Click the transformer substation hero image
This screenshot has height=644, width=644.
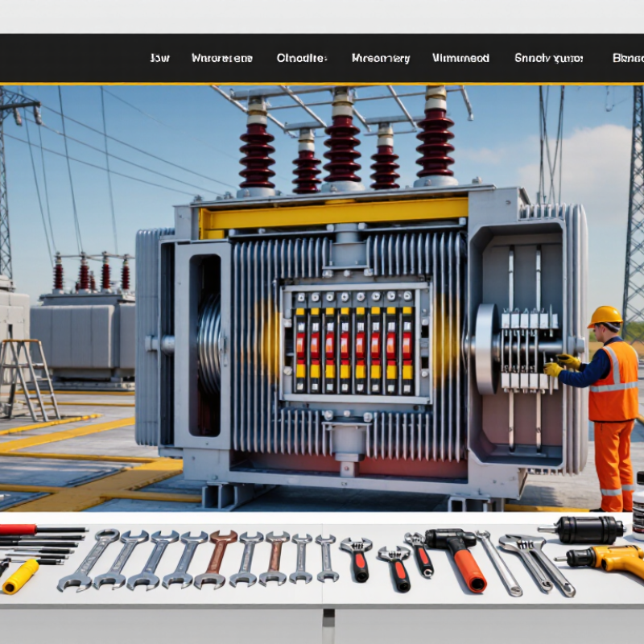tap(322, 299)
